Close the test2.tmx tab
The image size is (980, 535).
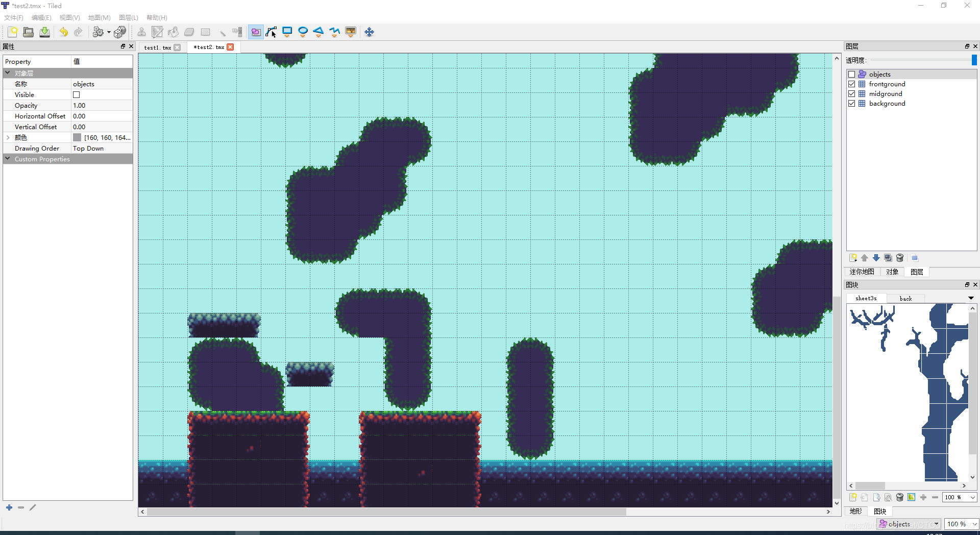tap(230, 47)
